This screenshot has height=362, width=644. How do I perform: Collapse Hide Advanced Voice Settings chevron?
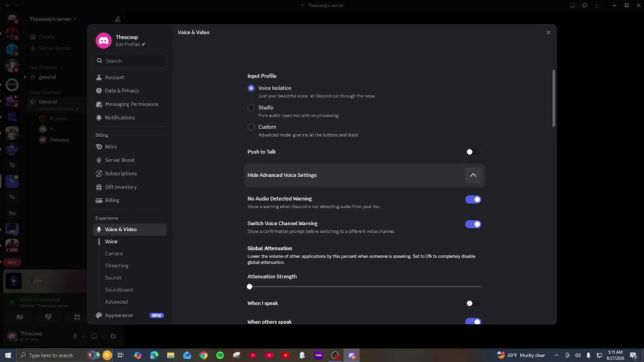point(473,175)
